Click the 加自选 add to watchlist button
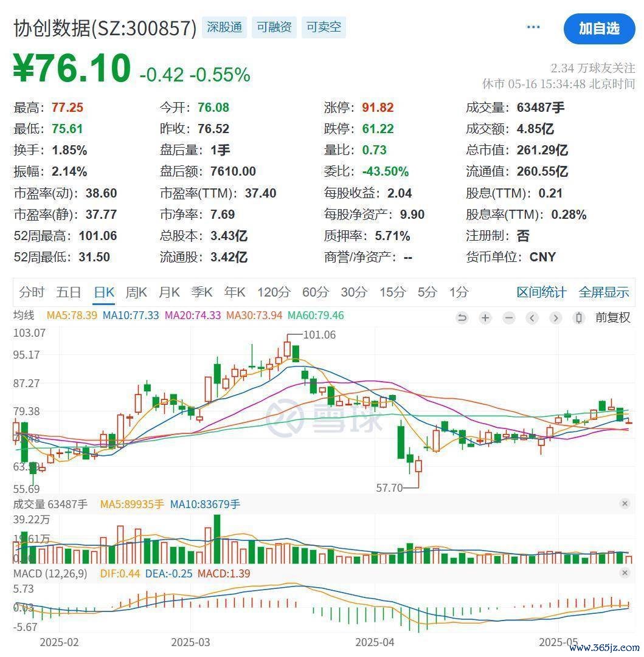 coord(599,29)
